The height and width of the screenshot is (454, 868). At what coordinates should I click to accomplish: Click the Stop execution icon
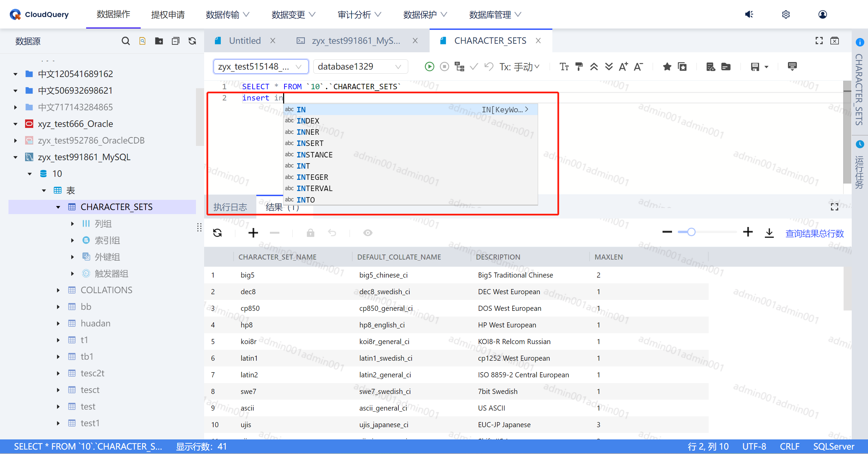tap(444, 67)
